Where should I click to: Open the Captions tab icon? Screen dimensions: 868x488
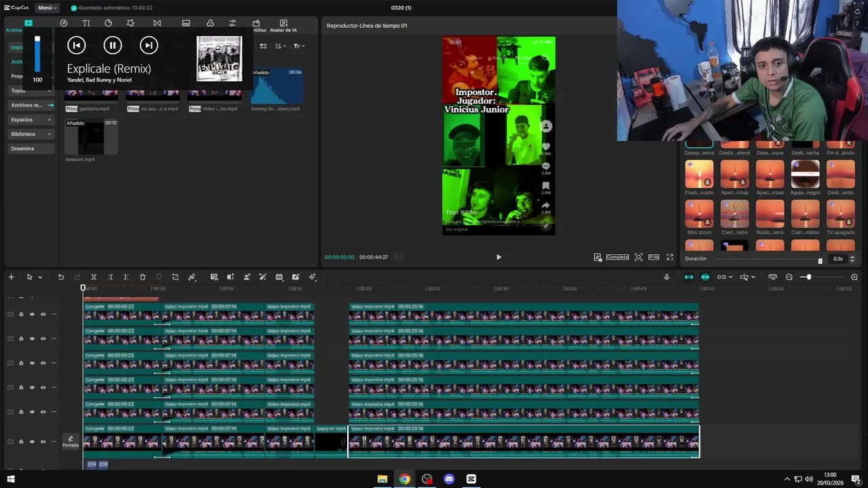[186, 23]
